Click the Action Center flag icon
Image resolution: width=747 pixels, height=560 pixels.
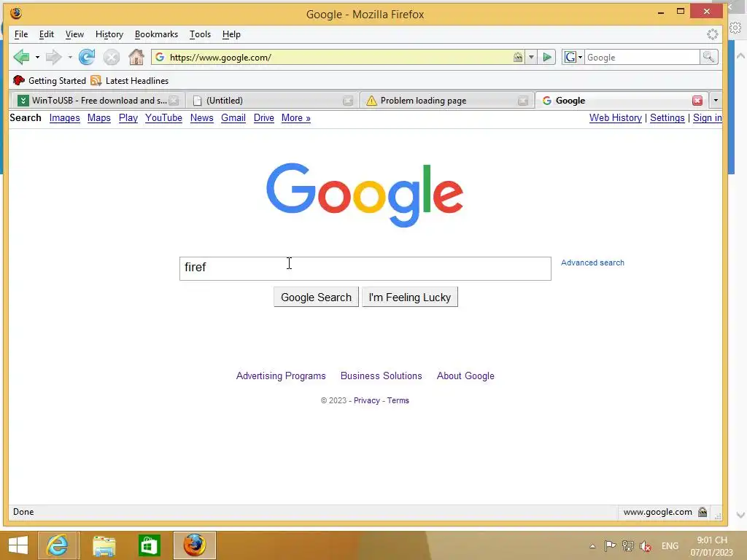point(610,546)
